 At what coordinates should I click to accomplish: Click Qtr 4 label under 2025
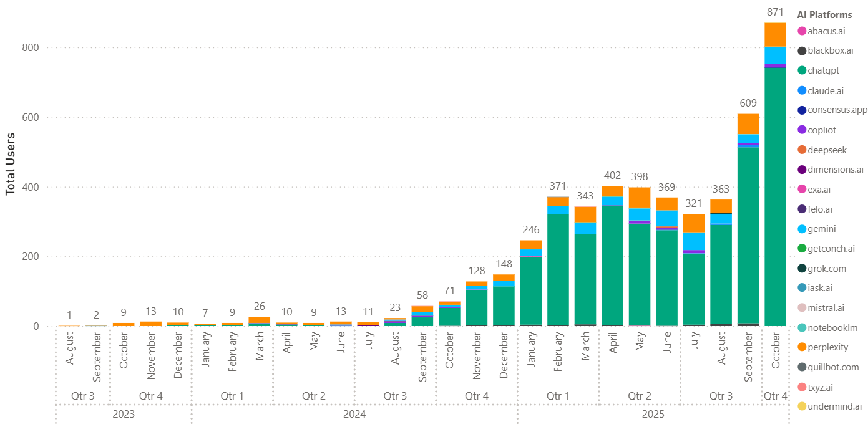tap(775, 395)
